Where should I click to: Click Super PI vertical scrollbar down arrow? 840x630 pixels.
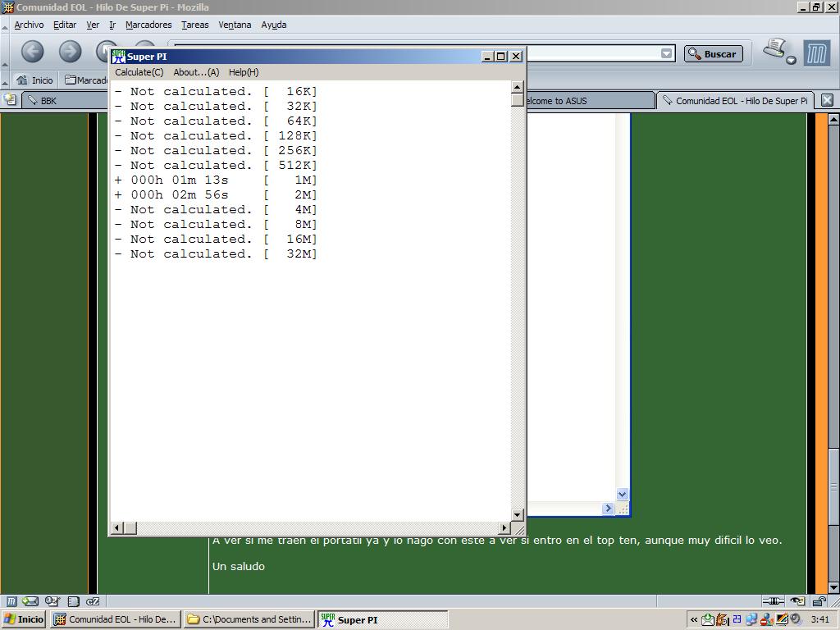click(517, 515)
